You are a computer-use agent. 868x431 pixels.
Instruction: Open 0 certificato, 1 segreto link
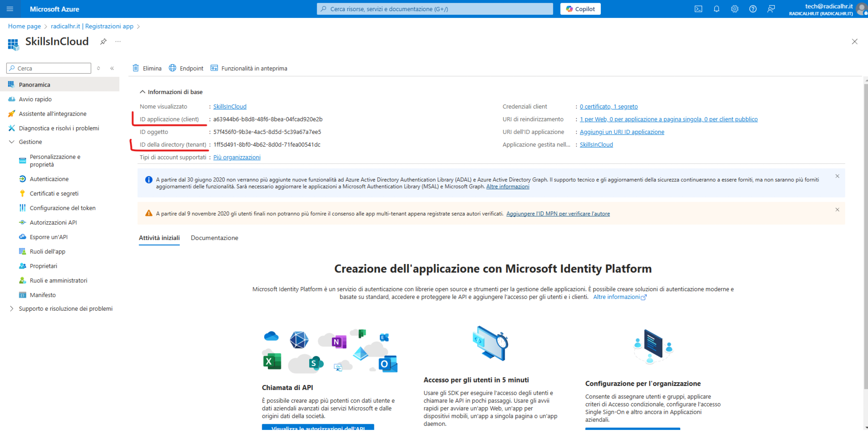[x=609, y=107]
